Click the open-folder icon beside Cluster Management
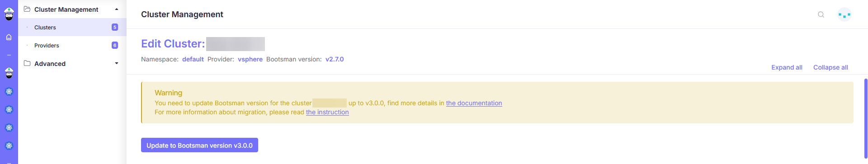The width and height of the screenshot is (868, 164). [27, 9]
